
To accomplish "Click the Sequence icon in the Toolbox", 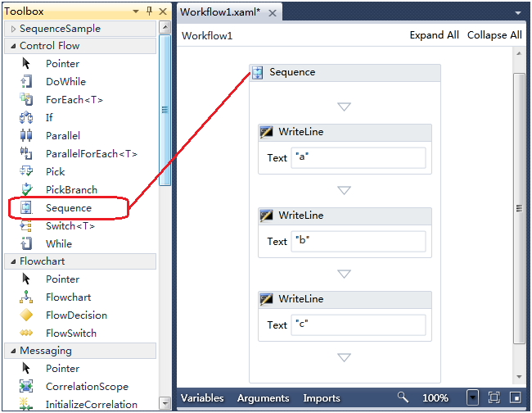I will [26, 207].
